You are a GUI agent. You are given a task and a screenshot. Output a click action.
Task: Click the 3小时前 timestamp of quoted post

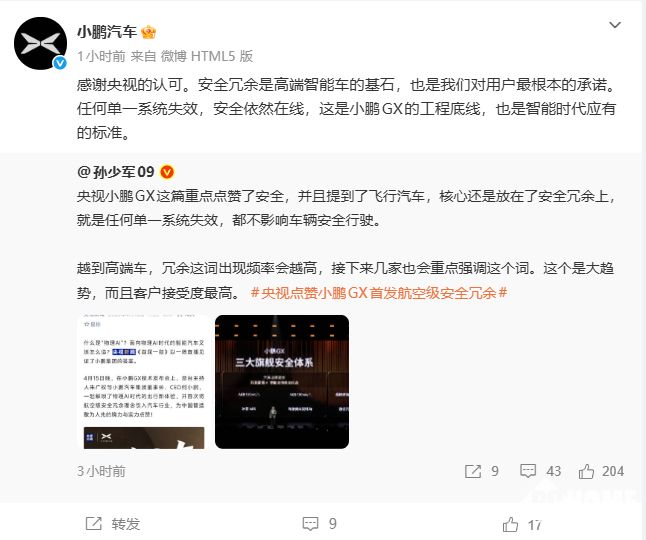101,471
